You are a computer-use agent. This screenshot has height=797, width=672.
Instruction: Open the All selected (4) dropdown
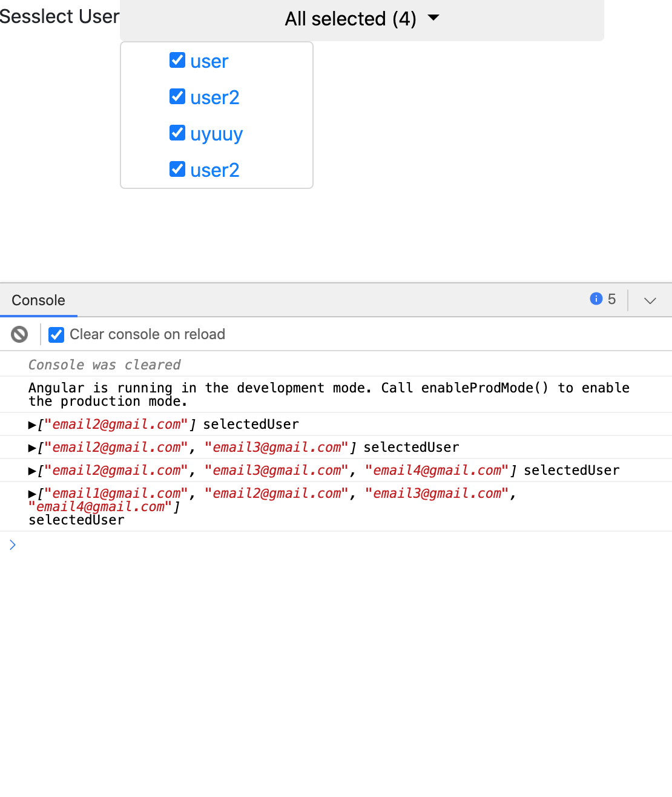click(362, 19)
